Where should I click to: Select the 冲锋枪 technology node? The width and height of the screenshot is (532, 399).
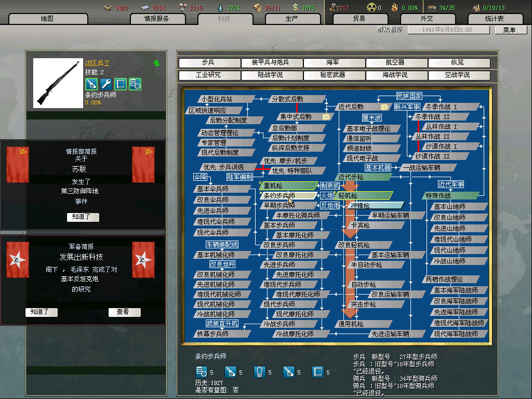376,206
